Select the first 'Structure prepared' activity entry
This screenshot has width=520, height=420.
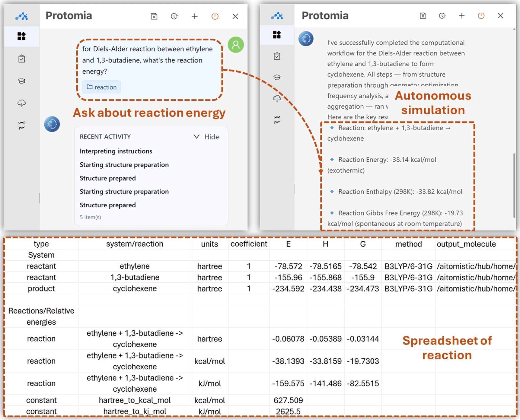pos(108,178)
